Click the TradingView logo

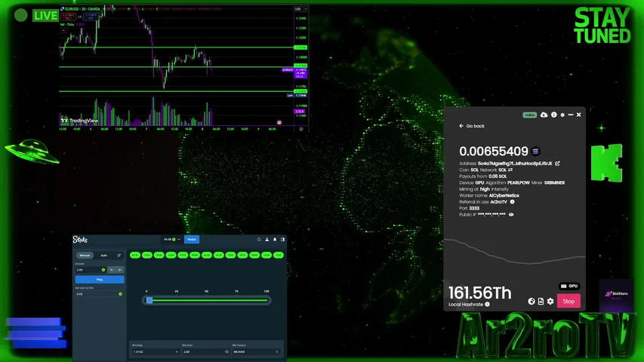(80, 121)
